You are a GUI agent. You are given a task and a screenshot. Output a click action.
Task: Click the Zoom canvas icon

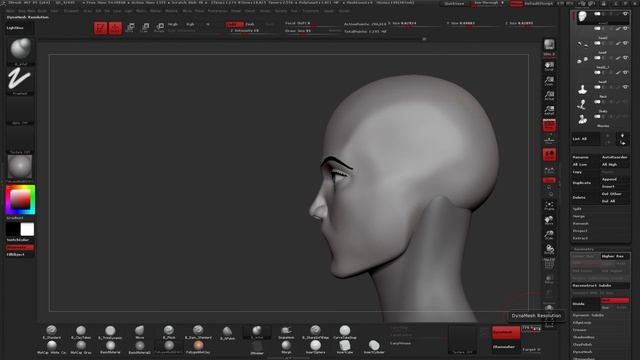tap(549, 81)
